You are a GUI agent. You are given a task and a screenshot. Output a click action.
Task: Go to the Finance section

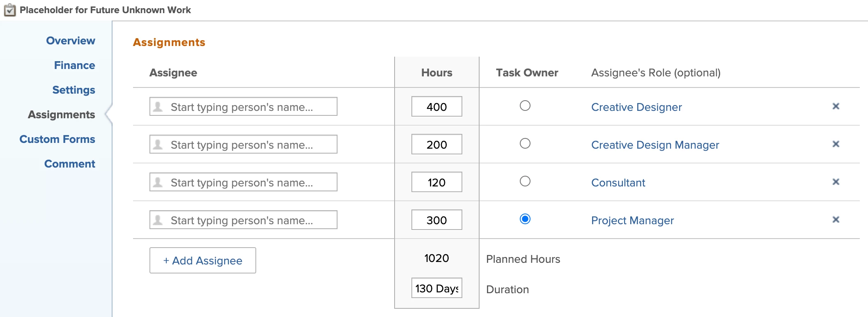(74, 65)
